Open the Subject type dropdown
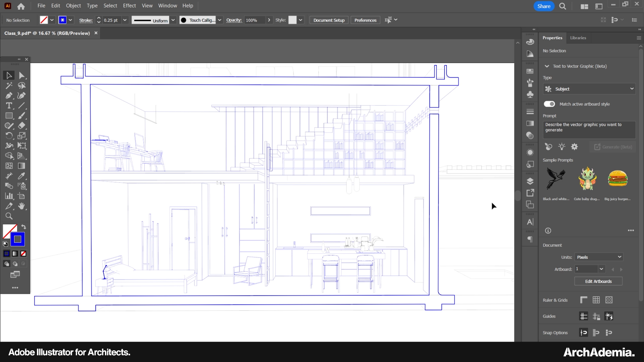The width and height of the screenshot is (644, 362). (589, 89)
